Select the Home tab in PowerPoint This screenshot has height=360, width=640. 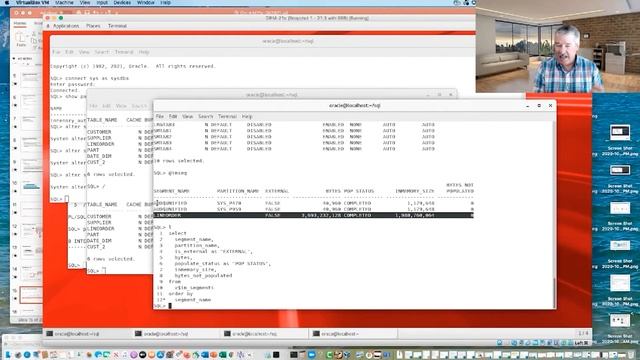coord(20,24)
